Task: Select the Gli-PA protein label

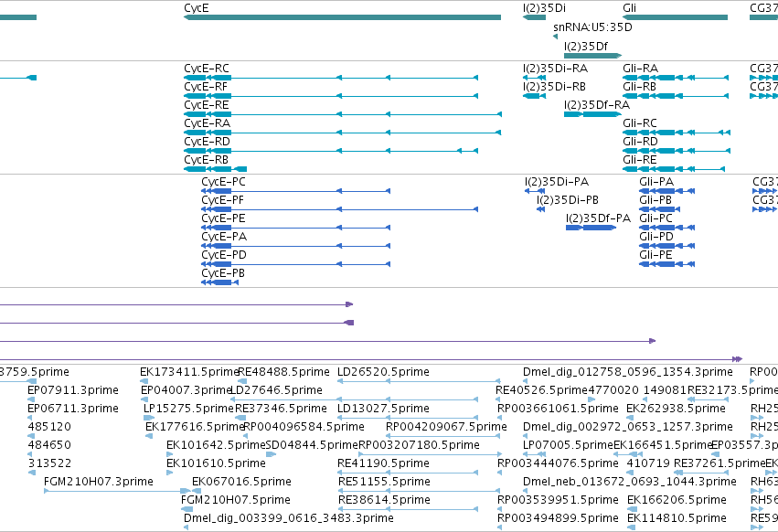Action: 657,182
